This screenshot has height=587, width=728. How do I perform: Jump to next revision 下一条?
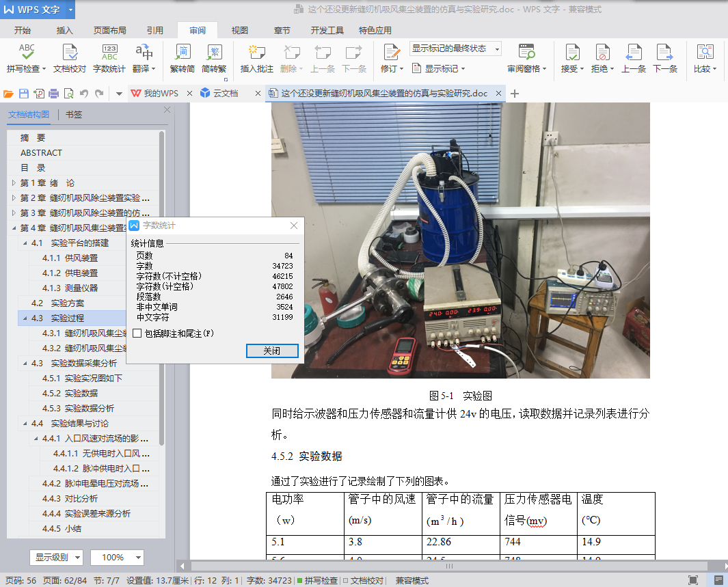click(x=665, y=59)
